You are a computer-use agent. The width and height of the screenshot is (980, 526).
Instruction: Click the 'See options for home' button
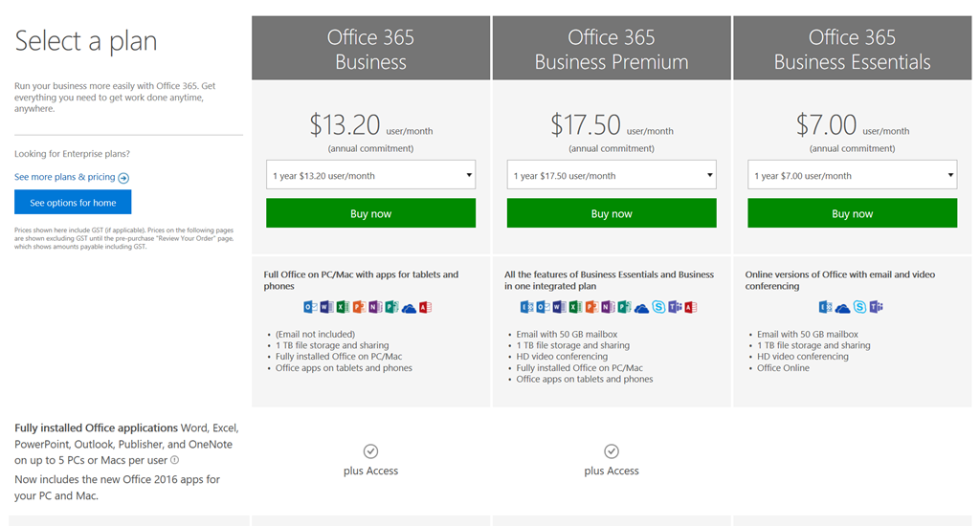tap(73, 203)
